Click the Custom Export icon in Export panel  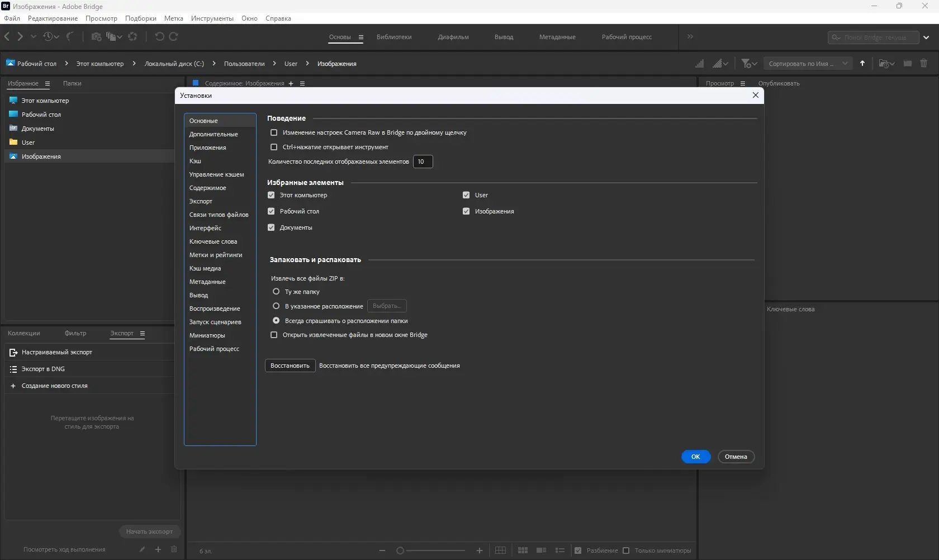[13, 353]
